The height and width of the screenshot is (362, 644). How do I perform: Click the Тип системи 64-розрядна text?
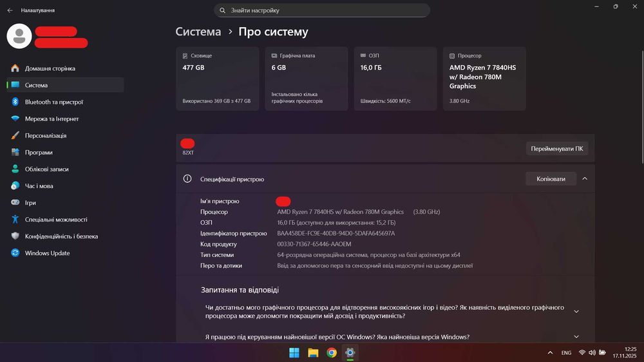(x=368, y=255)
